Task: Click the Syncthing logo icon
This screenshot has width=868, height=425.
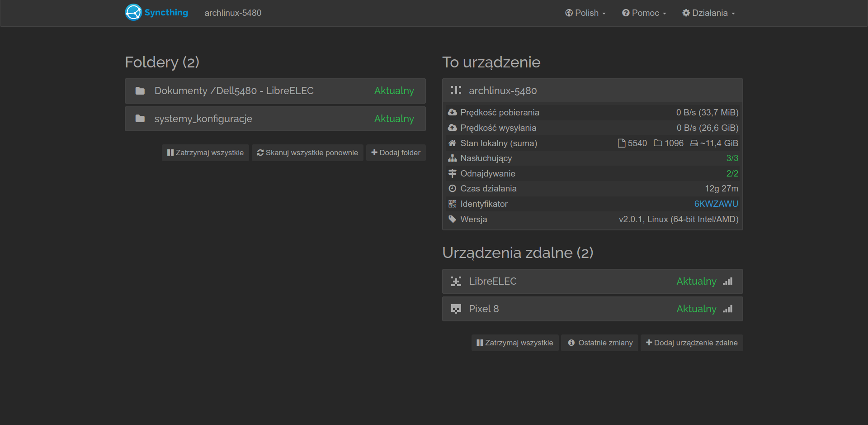Action: [x=133, y=13]
